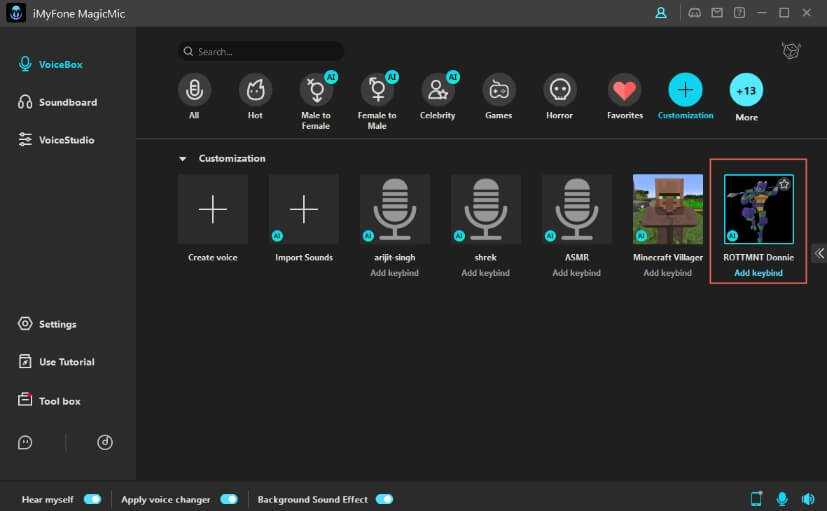Add keybind for ROTTMNT Donnie voice

[758, 273]
